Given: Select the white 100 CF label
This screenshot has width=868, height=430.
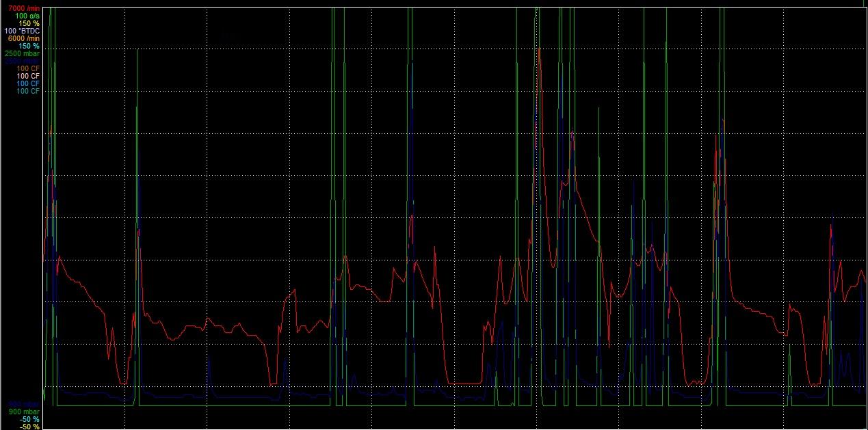Looking at the screenshot, I should (28, 76).
